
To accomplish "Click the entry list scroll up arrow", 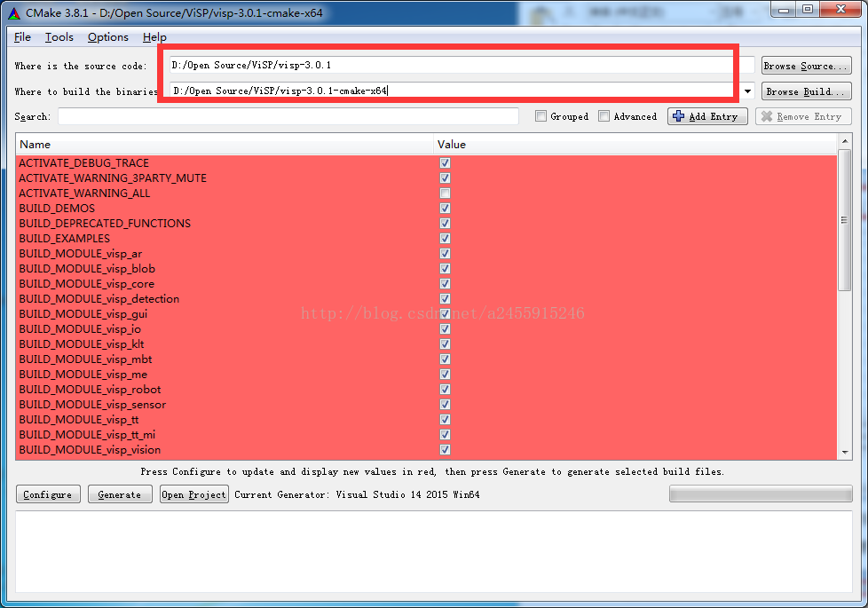I will pos(845,141).
